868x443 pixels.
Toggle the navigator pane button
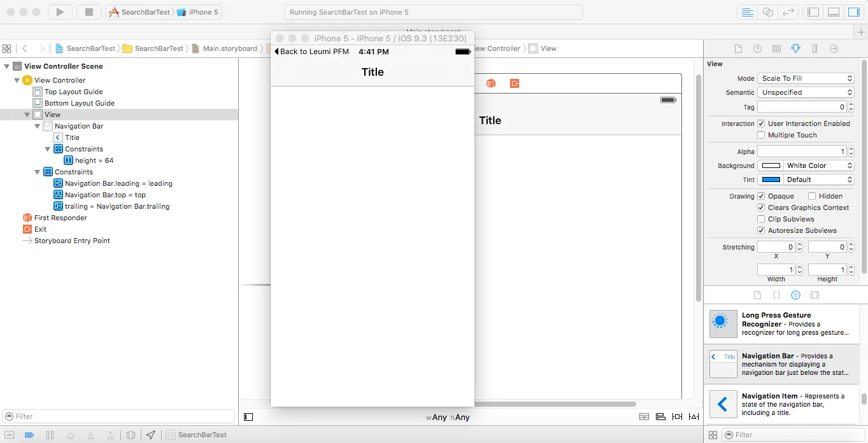point(813,12)
